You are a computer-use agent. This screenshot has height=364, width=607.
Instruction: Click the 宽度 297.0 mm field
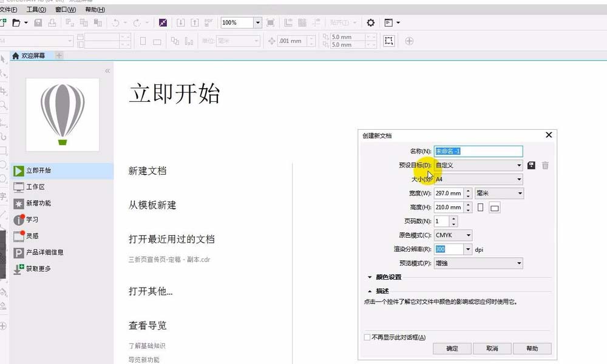click(x=449, y=193)
